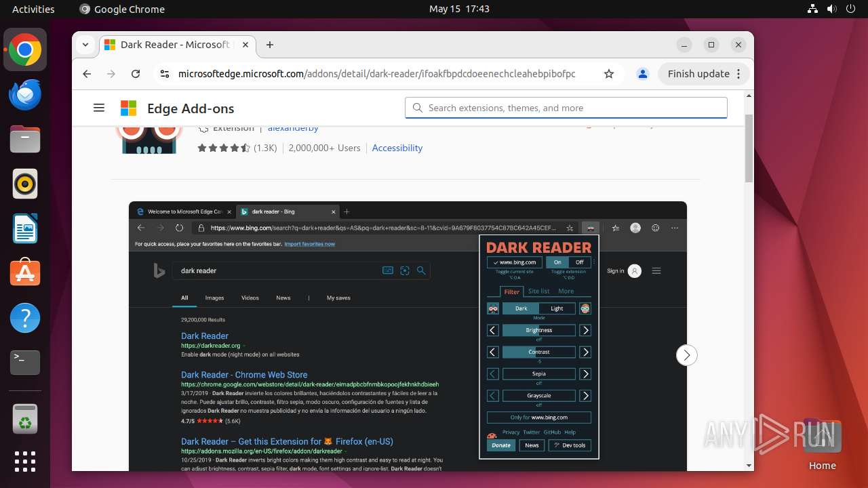Open Accessibility category link
This screenshot has height=488, width=868.
397,148
